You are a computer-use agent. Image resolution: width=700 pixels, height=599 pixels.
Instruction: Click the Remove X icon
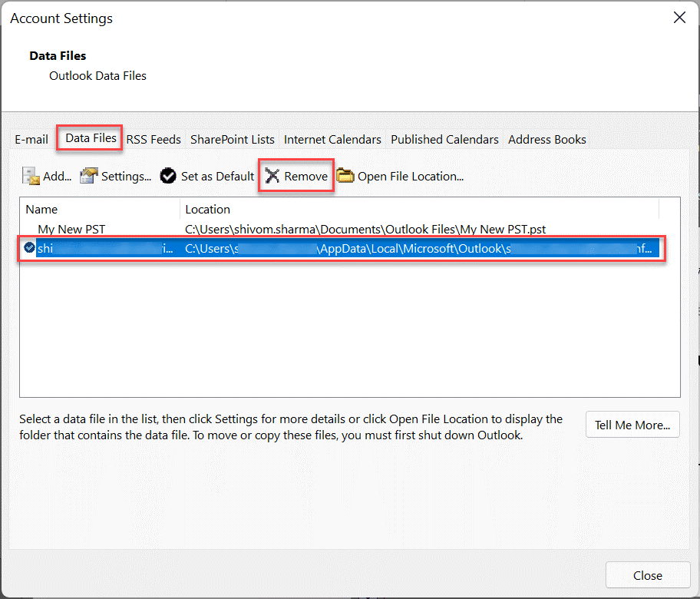click(272, 176)
